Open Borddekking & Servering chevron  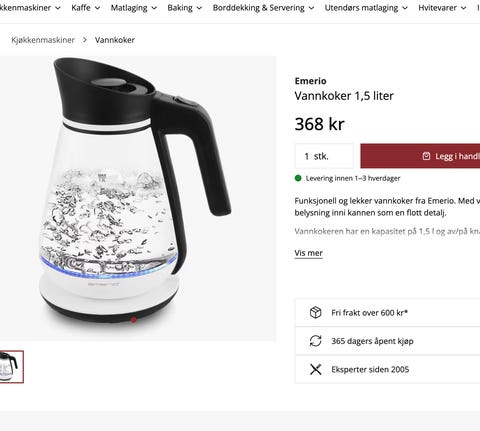tap(311, 8)
